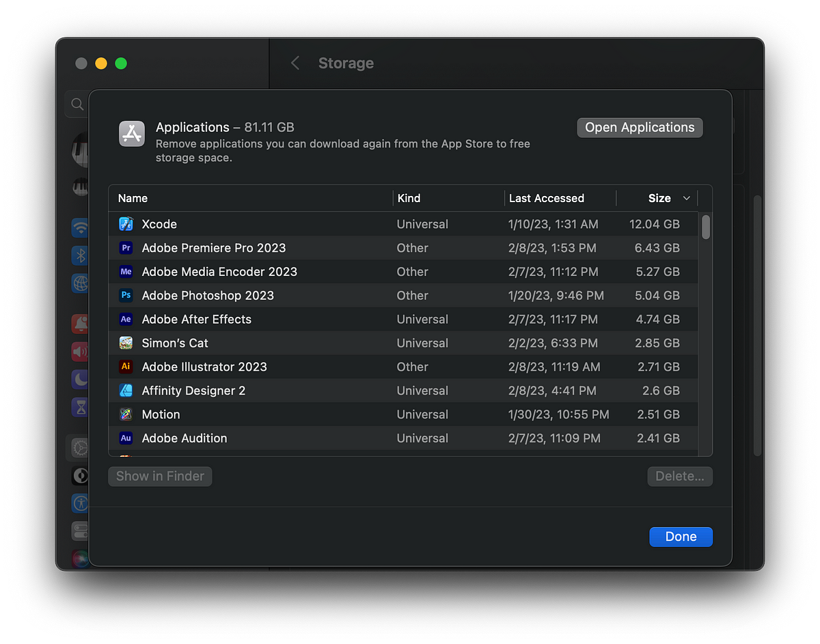Click the Affinity Designer 2 icon

[x=126, y=391]
